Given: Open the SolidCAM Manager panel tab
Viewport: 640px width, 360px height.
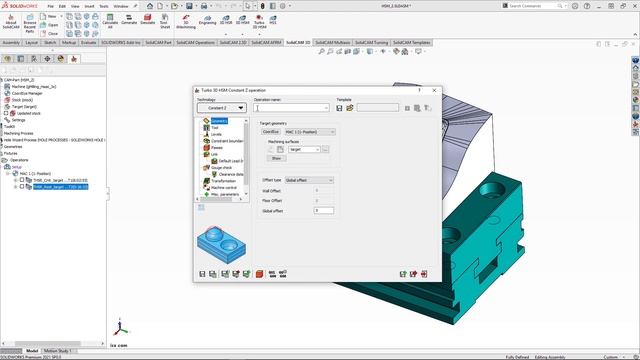Looking at the screenshot, I should pos(73,59).
